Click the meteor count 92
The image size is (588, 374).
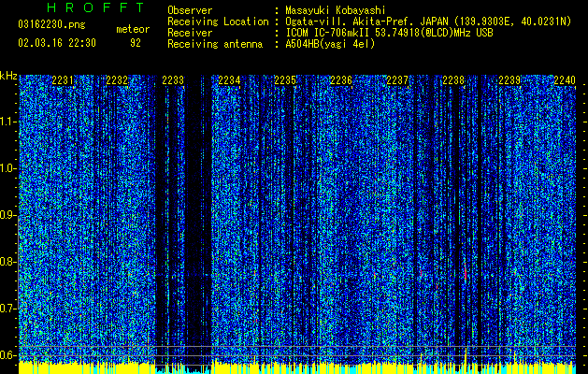click(136, 43)
